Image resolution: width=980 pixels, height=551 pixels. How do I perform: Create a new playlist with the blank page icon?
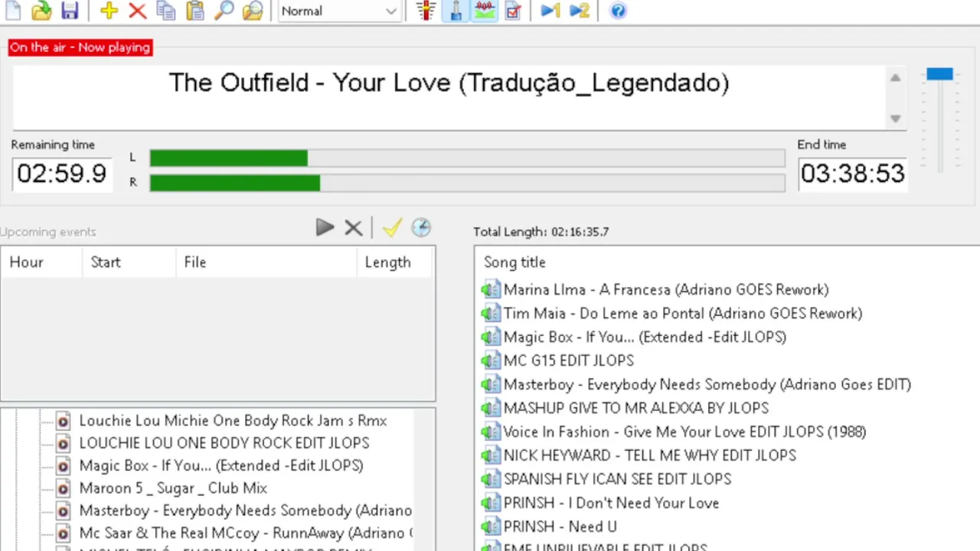(13, 10)
